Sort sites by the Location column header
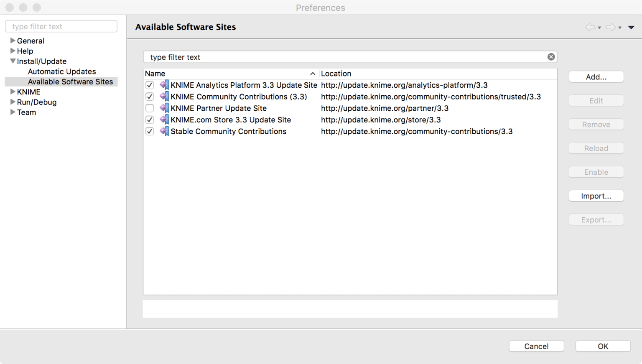This screenshot has width=642, height=364. pos(438,74)
